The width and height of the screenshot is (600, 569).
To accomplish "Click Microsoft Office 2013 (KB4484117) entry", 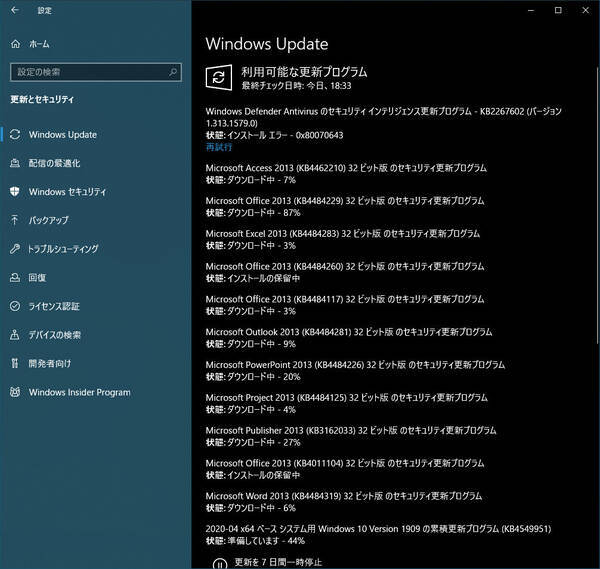I will 345,299.
